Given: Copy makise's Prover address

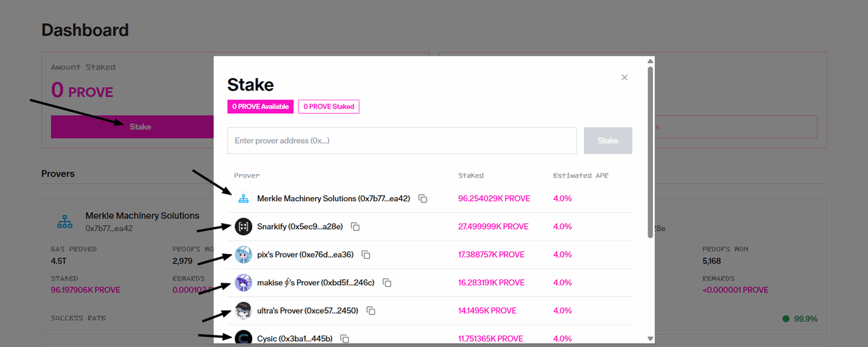Looking at the screenshot, I should click(x=387, y=283).
